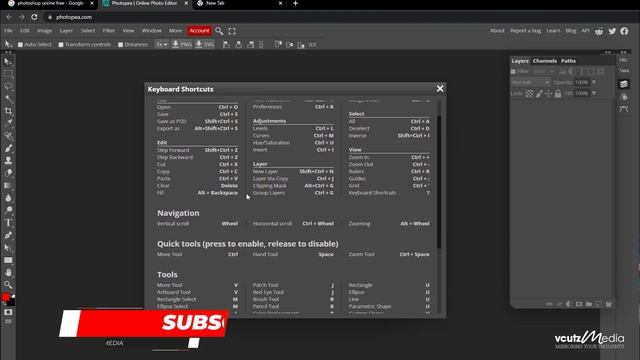Toggle the layer Filter checkbox
Viewport: 640px width, 360px height.
click(513, 71)
